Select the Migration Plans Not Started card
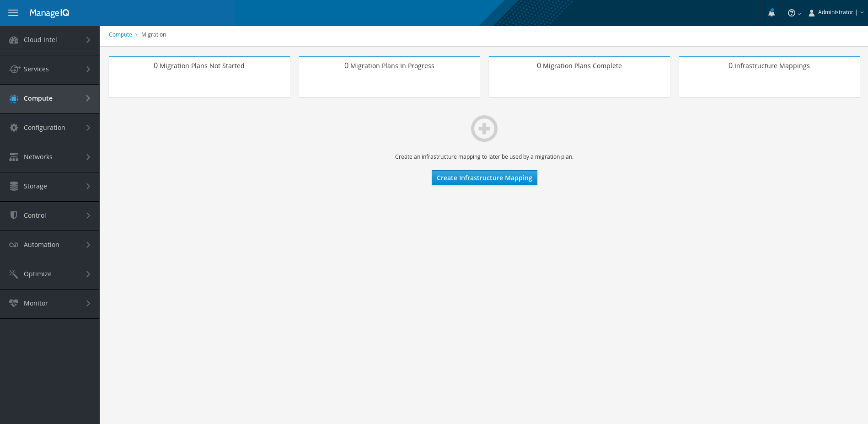 click(199, 76)
